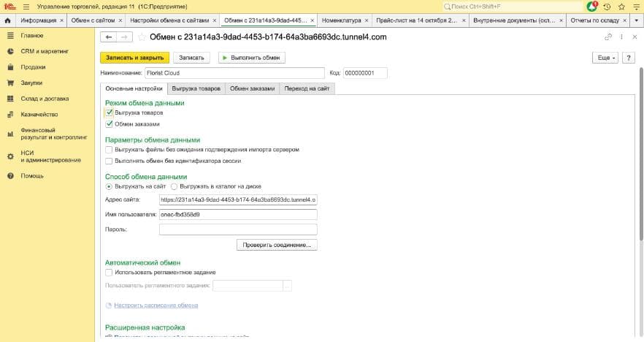Go to the home start page icon

click(x=7, y=20)
